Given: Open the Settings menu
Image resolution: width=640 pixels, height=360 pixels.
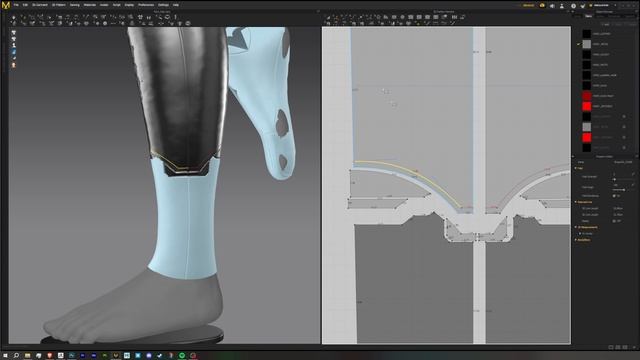Looking at the screenshot, I should tap(163, 5).
